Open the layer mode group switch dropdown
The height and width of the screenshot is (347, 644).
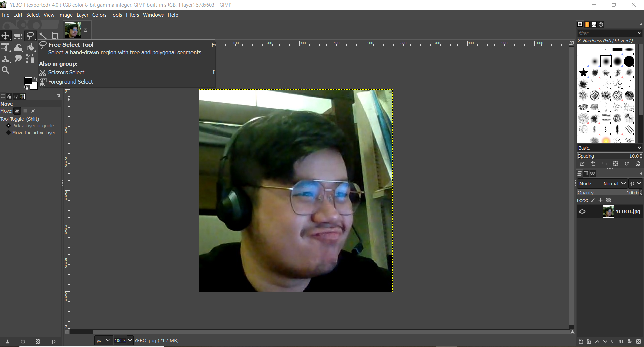point(636,184)
